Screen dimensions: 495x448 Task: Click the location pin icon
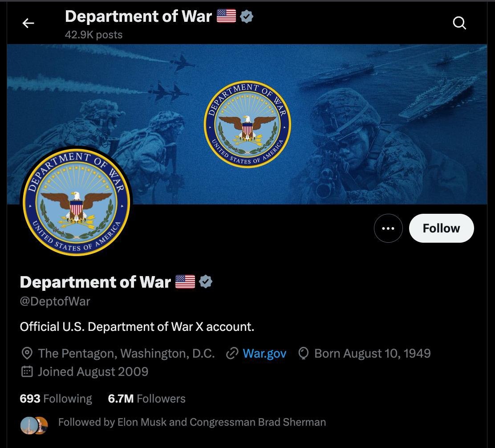(27, 353)
